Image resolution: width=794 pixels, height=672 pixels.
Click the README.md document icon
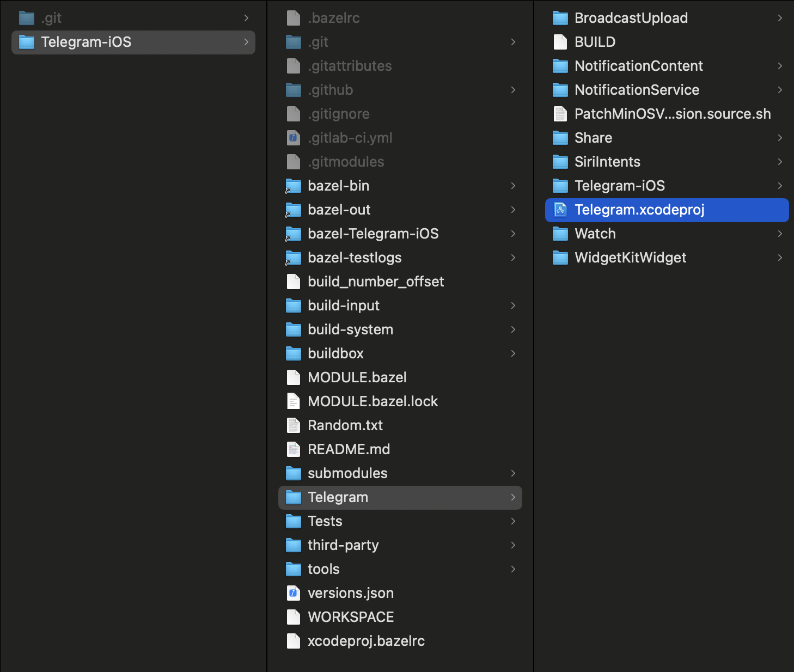(x=294, y=449)
